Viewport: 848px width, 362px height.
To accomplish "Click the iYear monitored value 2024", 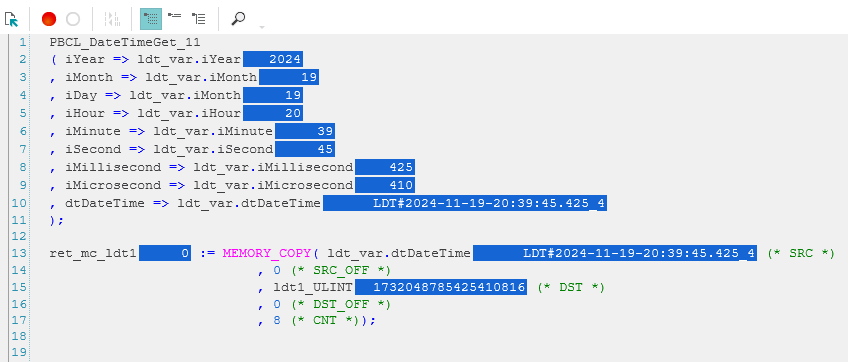I will pyautogui.click(x=273, y=60).
